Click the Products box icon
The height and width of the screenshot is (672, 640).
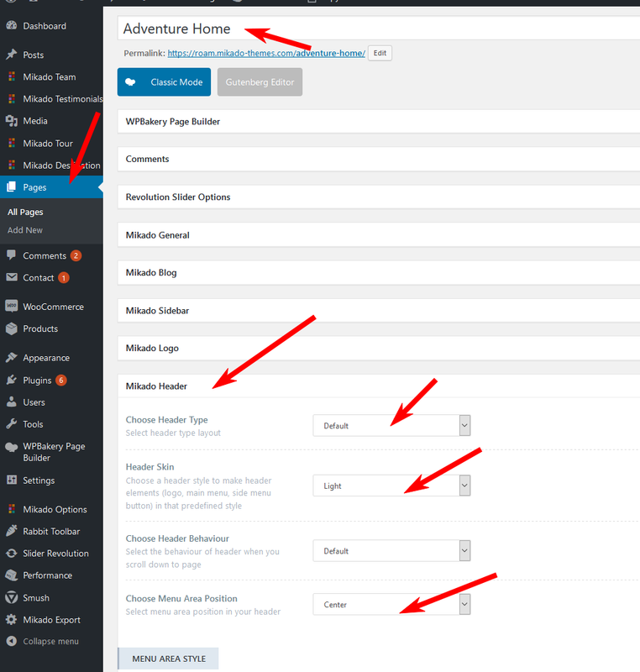tap(12, 328)
